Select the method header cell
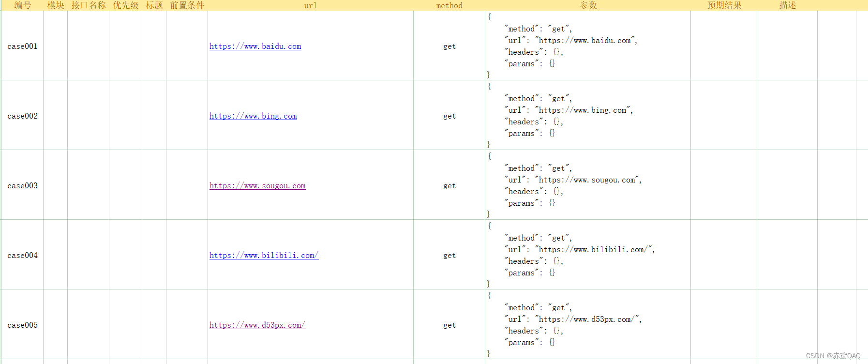 tap(449, 5)
